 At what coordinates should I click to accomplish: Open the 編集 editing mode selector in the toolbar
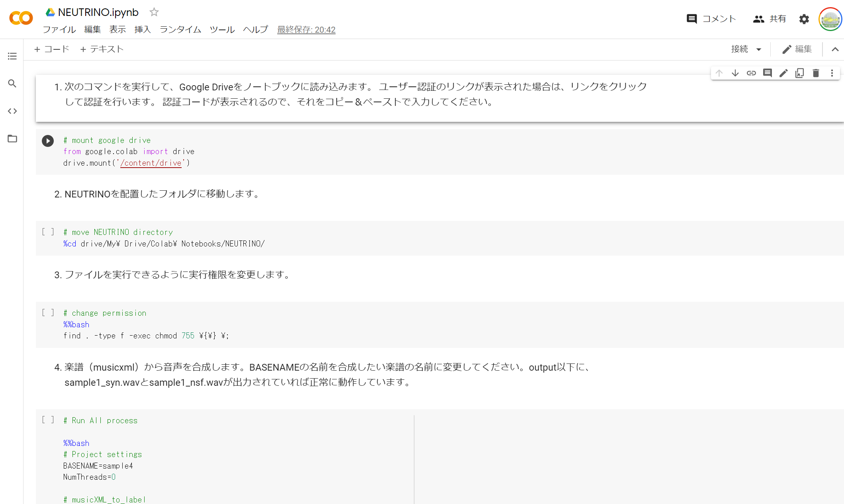pyautogui.click(x=797, y=49)
